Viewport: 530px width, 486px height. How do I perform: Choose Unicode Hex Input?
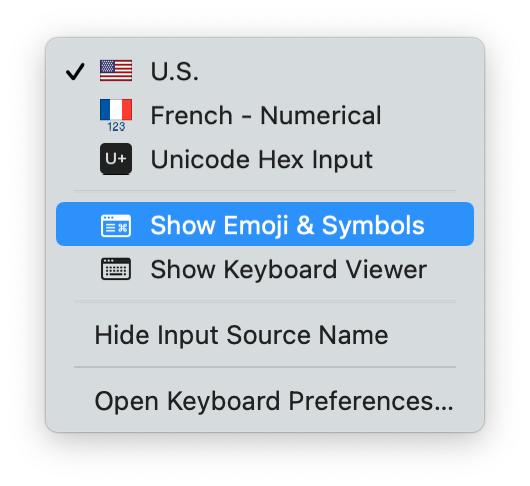pyautogui.click(x=265, y=159)
